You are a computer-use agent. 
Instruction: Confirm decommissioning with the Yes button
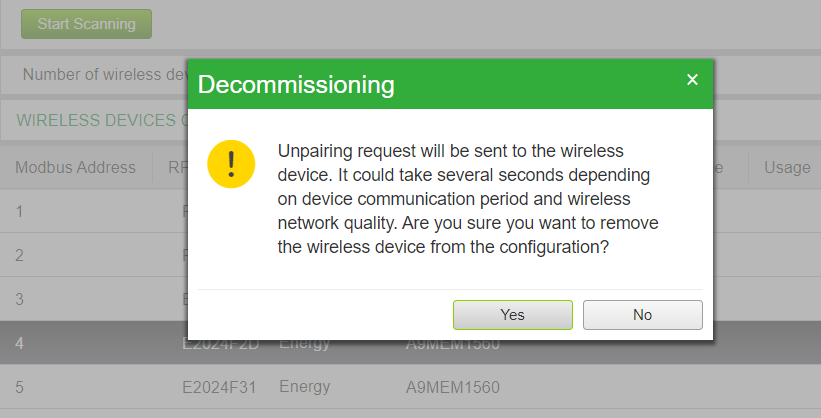pos(513,315)
